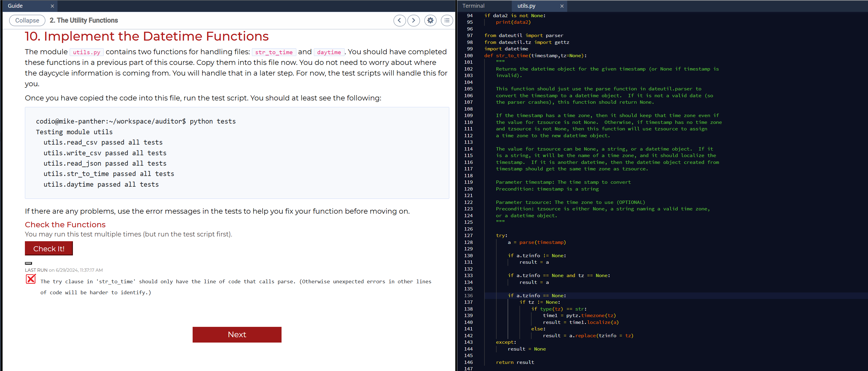Click the Next button
The height and width of the screenshot is (371, 868).
point(237,335)
